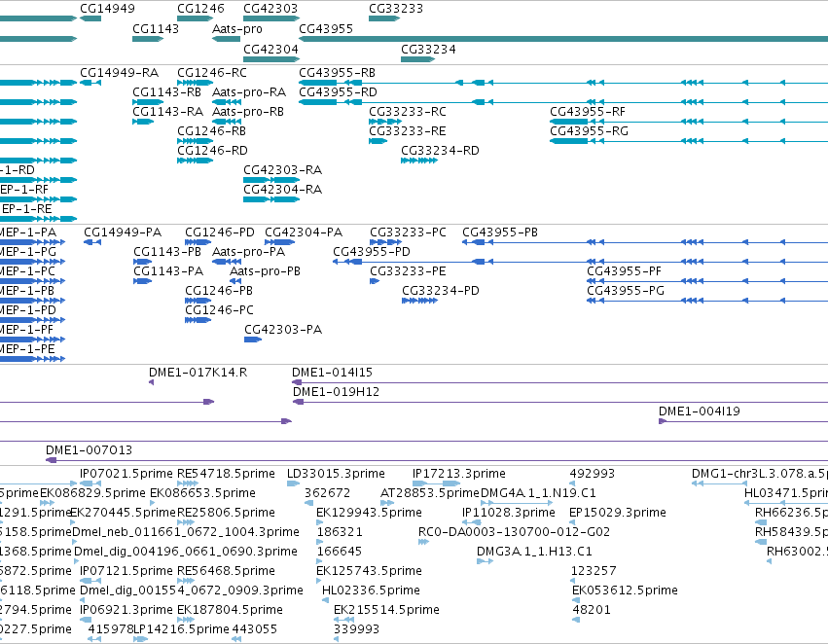Click the CG33234 gene label
The height and width of the screenshot is (644, 828).
[x=428, y=49]
